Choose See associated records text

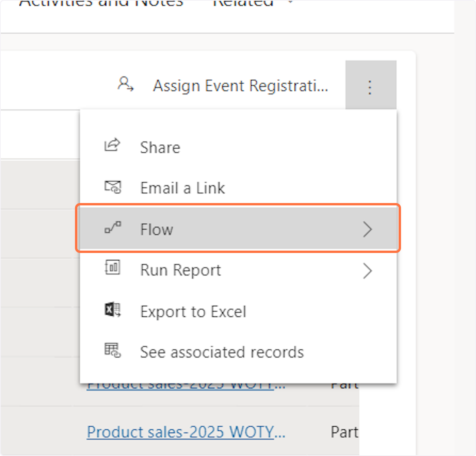point(222,352)
